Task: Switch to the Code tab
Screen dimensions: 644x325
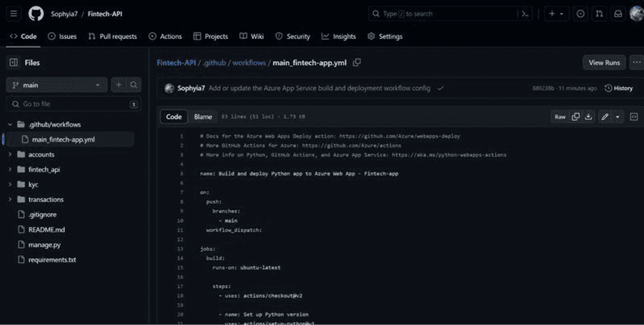Action: click(x=23, y=36)
